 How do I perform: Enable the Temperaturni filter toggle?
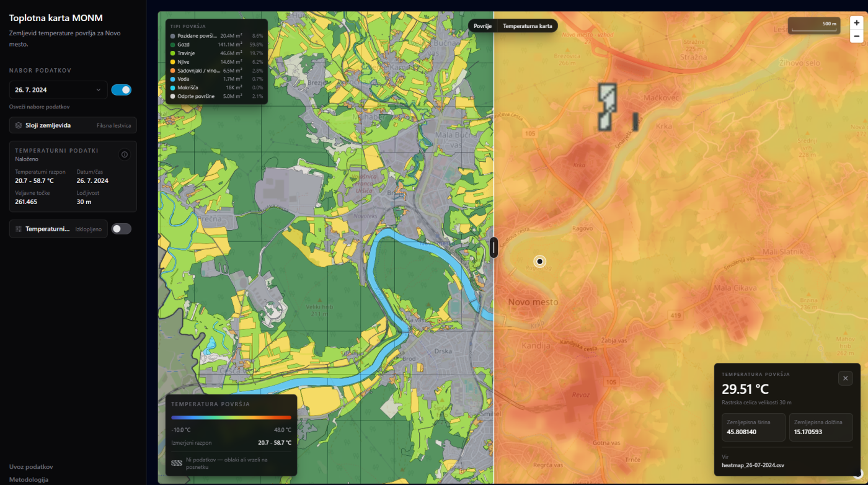click(121, 229)
